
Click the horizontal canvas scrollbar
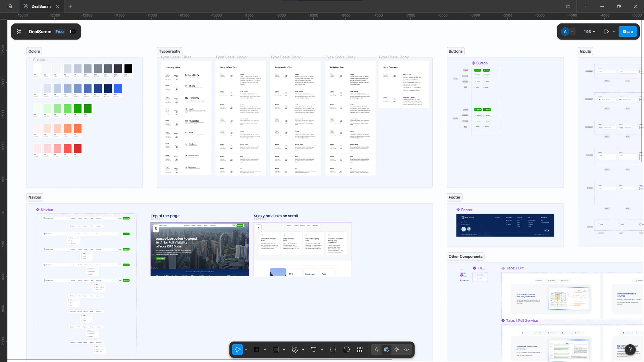pos(199,360)
